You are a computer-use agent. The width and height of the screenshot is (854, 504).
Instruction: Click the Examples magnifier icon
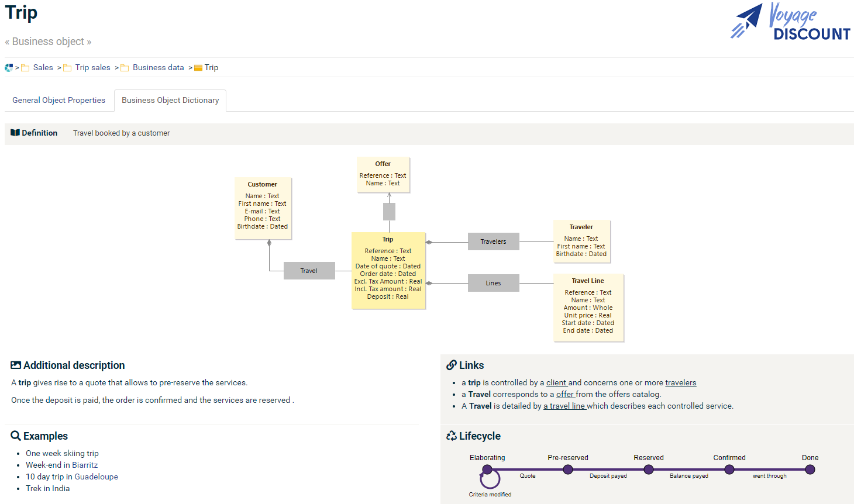pos(16,436)
